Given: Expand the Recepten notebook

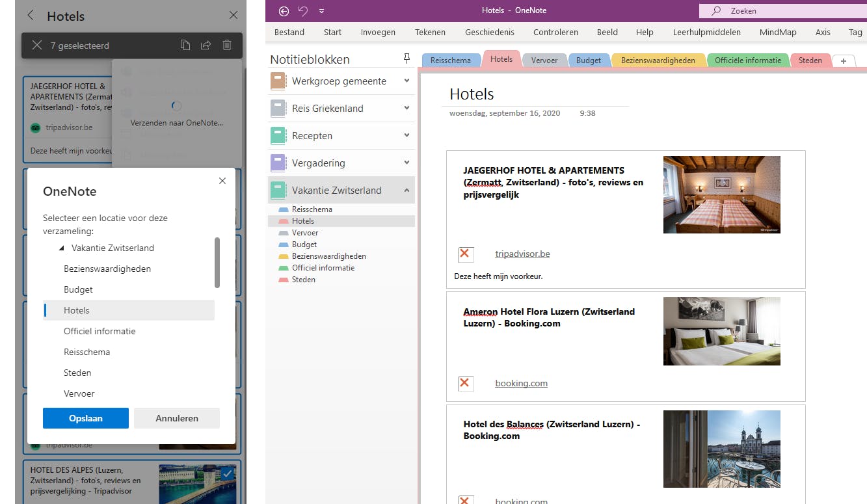Looking at the screenshot, I should click(x=407, y=135).
